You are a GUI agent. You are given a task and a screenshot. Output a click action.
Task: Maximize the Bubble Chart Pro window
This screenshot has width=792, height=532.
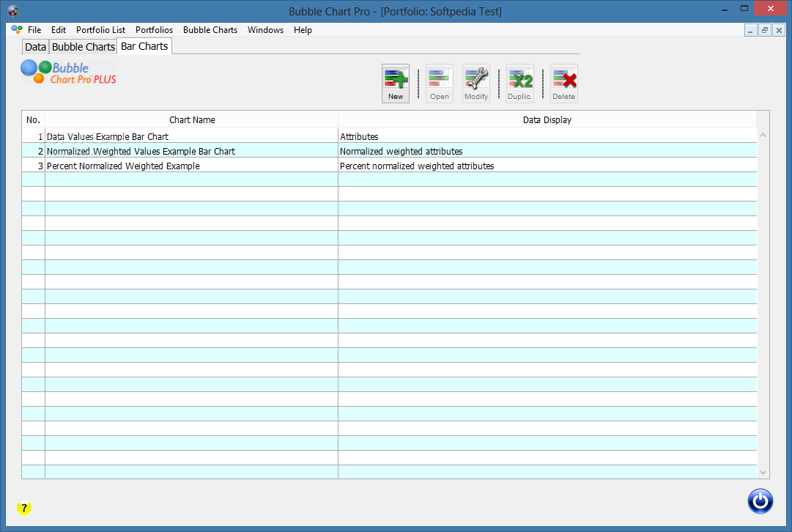[744, 9]
